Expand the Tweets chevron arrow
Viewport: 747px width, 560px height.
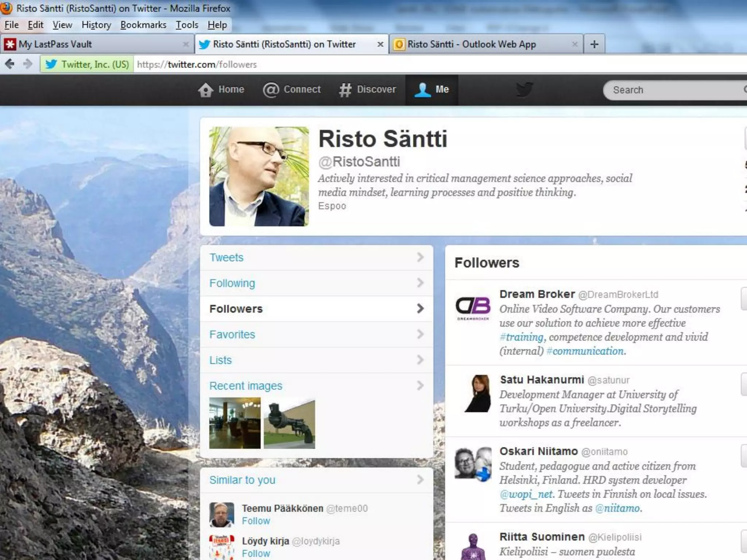tap(420, 257)
